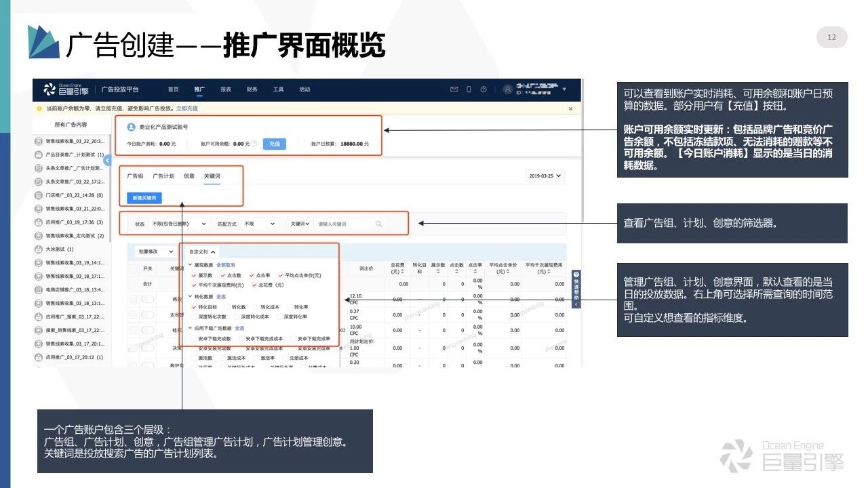Click the search magnifier in keyword field
The image size is (868, 488).
click(x=378, y=224)
